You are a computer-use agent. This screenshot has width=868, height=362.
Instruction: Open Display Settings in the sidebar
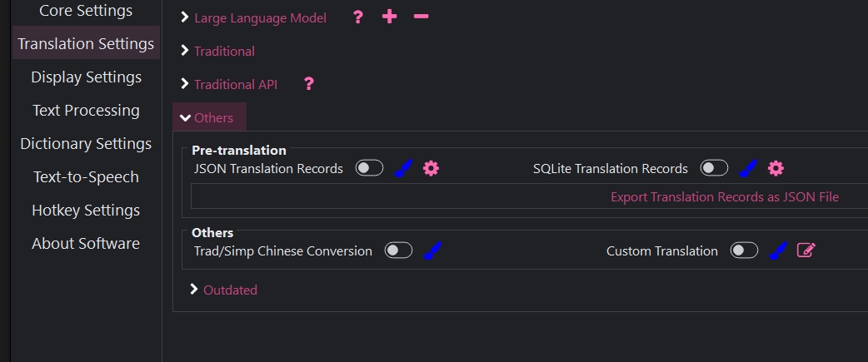[86, 77]
